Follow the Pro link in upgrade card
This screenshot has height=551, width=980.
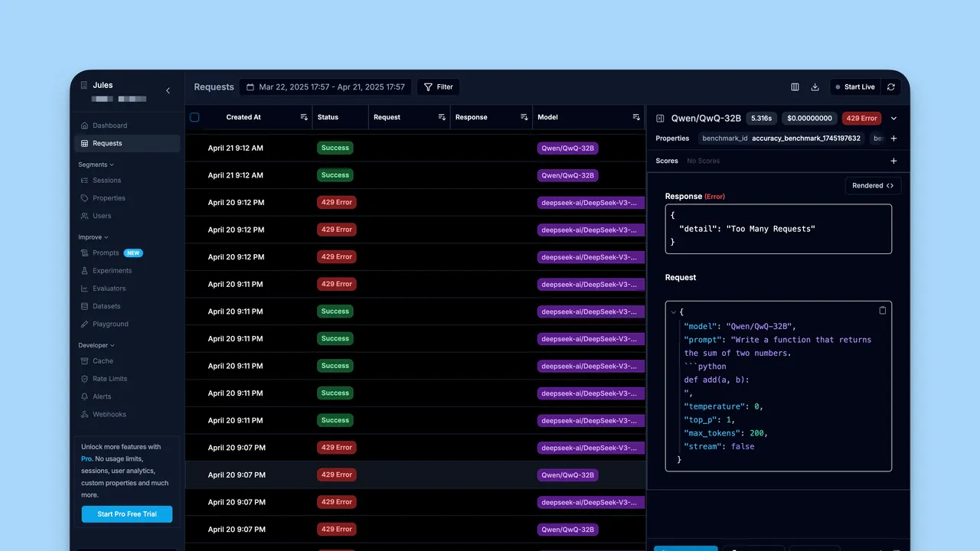87,458
